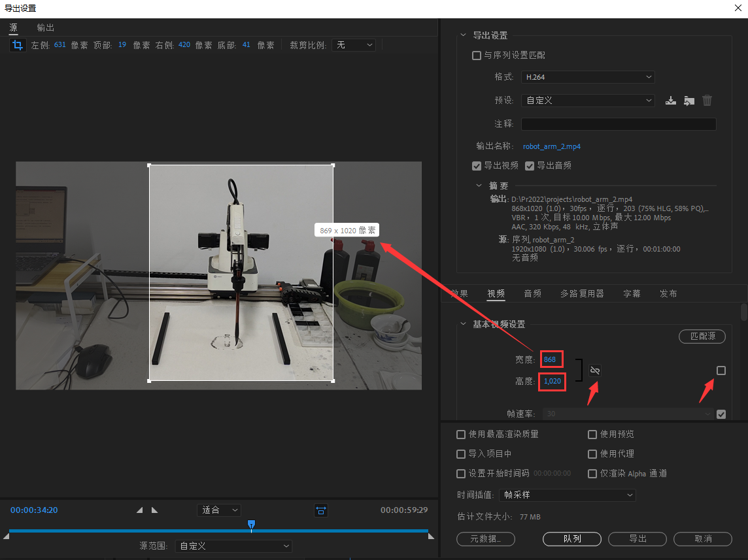Click the settings panel vertical scrollbar
This screenshot has height=560, width=748.
(x=743, y=312)
